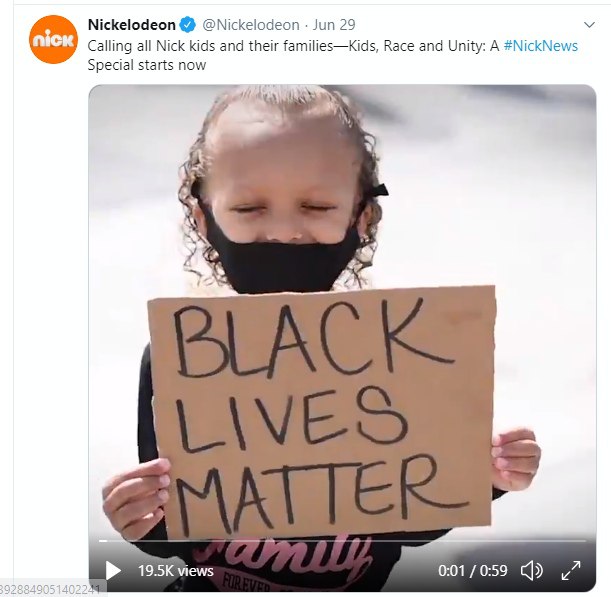Mute the video with speaker icon
The width and height of the screenshot is (611, 597).
coord(532,571)
